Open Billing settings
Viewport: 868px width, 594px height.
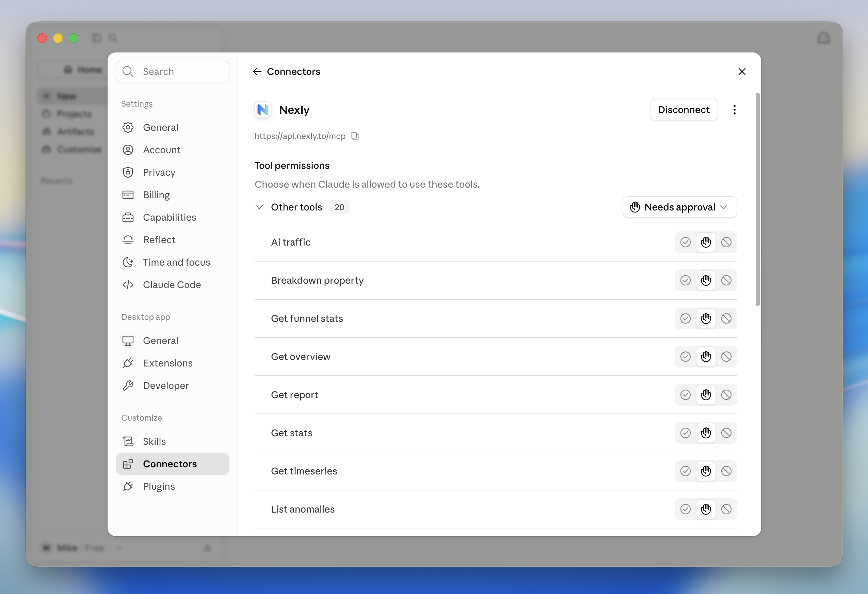tap(172, 195)
